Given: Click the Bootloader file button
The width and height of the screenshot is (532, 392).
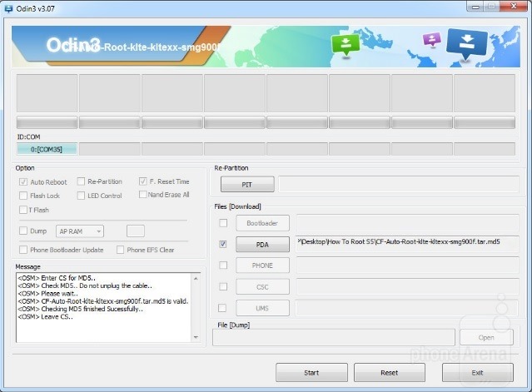Looking at the screenshot, I should point(262,223).
